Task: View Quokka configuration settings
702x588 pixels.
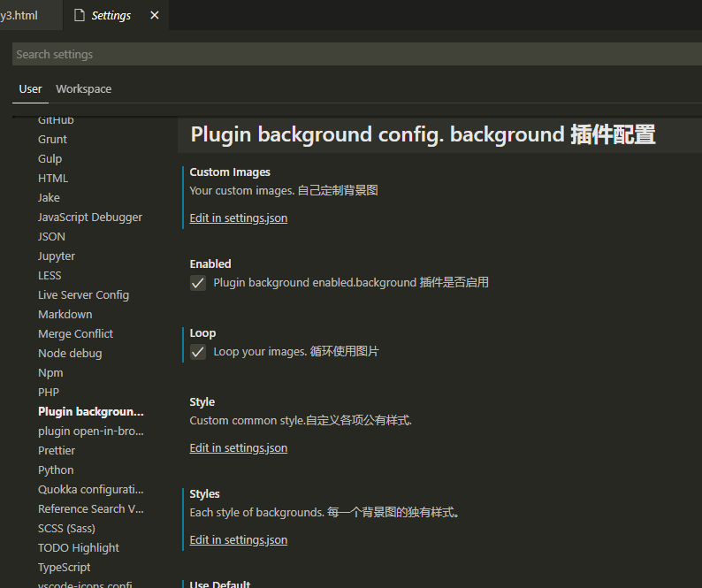Action: point(91,490)
